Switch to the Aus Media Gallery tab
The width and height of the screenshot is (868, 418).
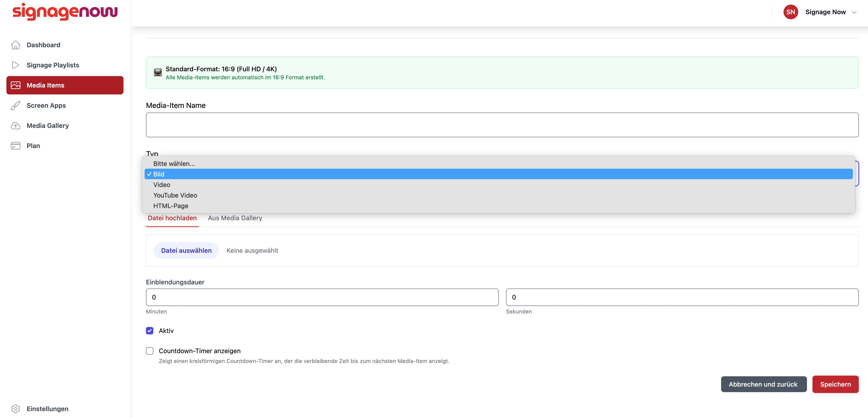(235, 218)
